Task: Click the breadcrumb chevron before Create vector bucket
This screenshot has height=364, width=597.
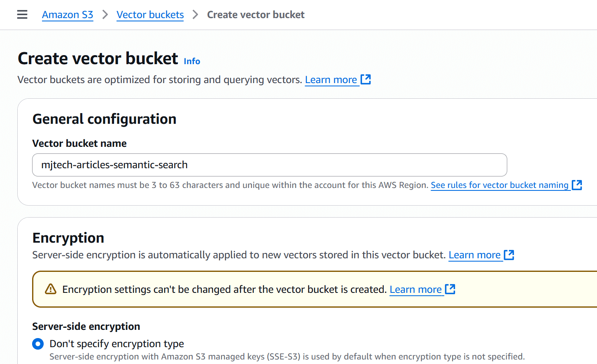Action: click(x=196, y=14)
